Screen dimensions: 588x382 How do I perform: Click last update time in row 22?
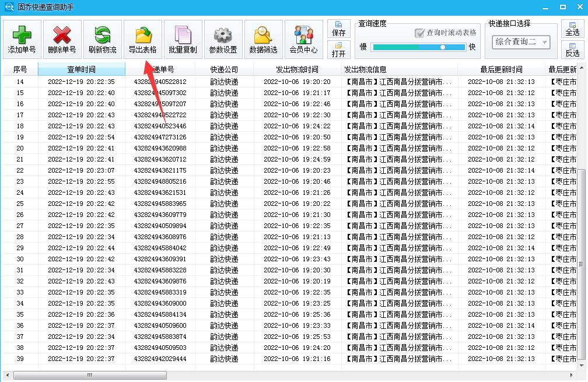tap(502, 170)
